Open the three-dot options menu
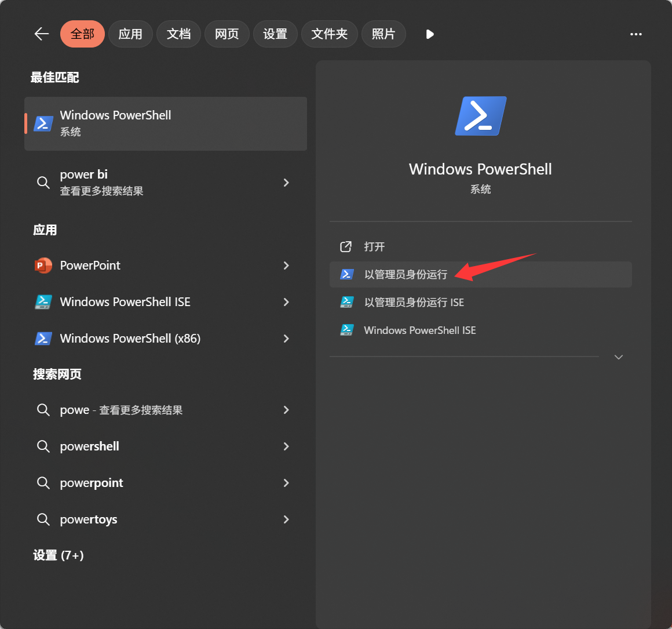Viewport: 672px width, 629px height. tap(636, 34)
